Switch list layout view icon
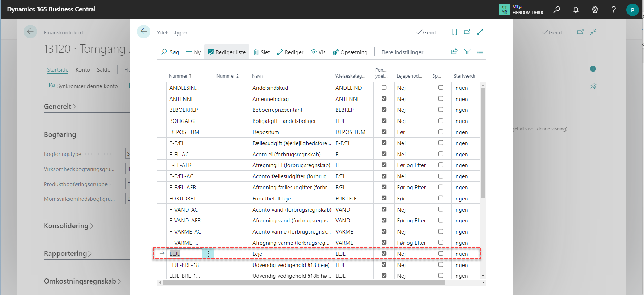The width and height of the screenshot is (644, 295). (x=480, y=52)
